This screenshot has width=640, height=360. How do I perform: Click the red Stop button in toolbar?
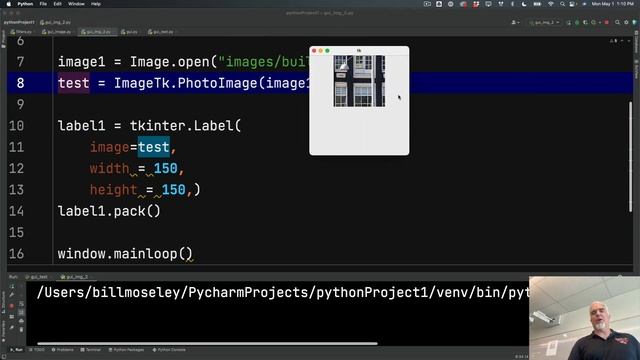tap(607, 22)
